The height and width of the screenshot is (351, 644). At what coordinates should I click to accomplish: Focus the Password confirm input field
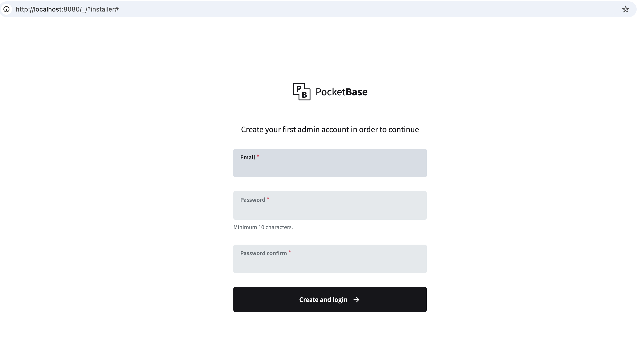point(330,263)
